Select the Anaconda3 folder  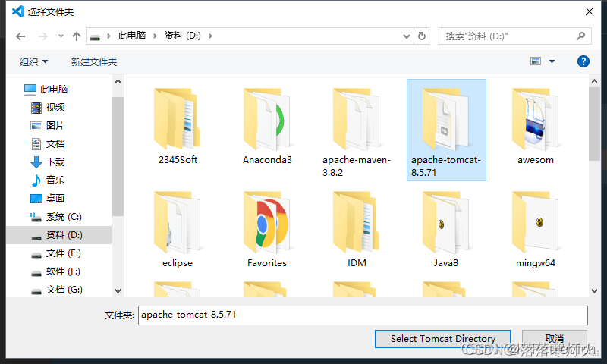267,127
